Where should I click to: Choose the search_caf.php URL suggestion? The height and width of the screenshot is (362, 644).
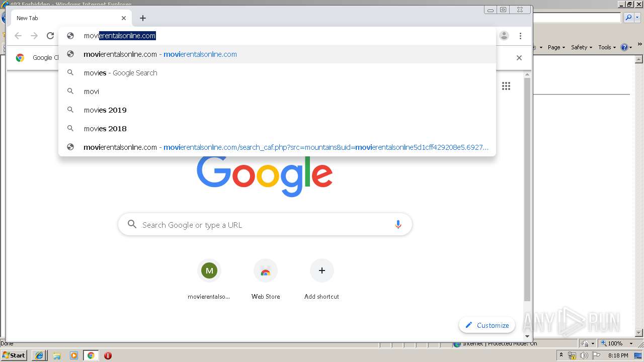[277, 147]
